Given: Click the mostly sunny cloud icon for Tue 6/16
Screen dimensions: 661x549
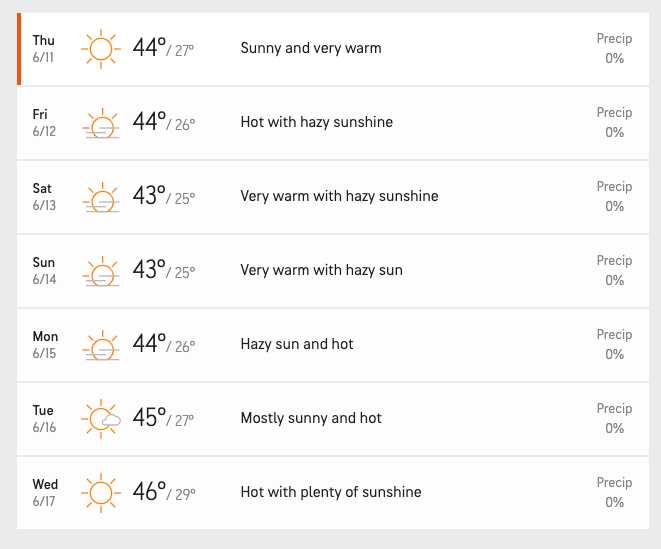Looking at the screenshot, I should [x=101, y=419].
